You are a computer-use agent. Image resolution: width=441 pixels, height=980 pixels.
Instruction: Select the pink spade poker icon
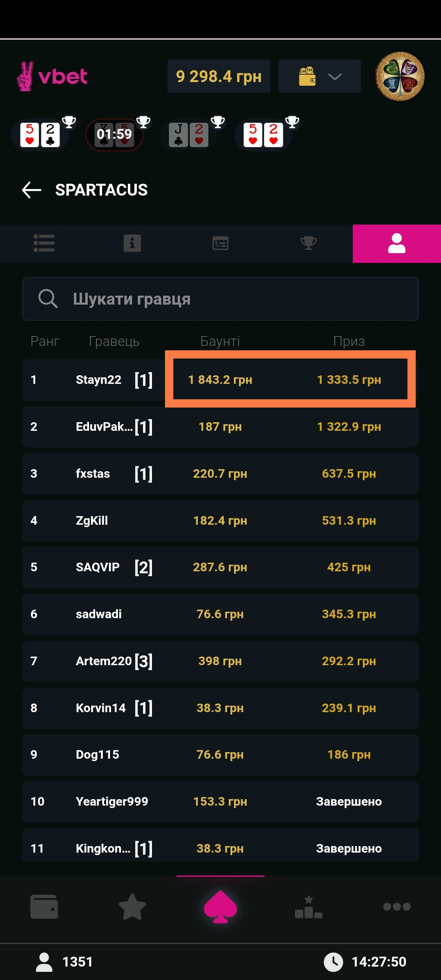tap(220, 906)
